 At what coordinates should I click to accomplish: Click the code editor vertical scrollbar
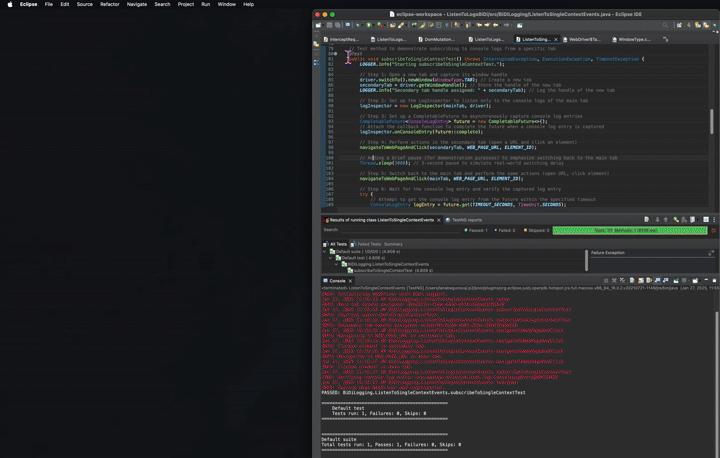click(x=712, y=122)
